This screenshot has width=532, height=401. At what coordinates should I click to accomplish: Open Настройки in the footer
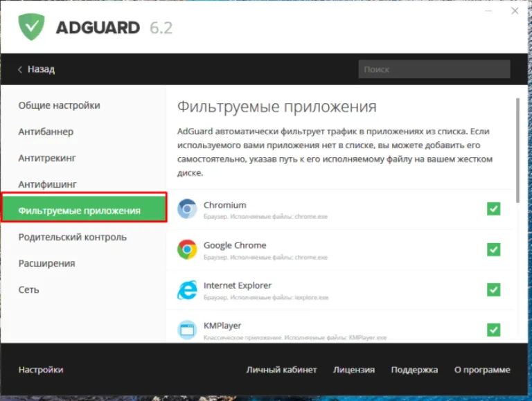[41, 370]
